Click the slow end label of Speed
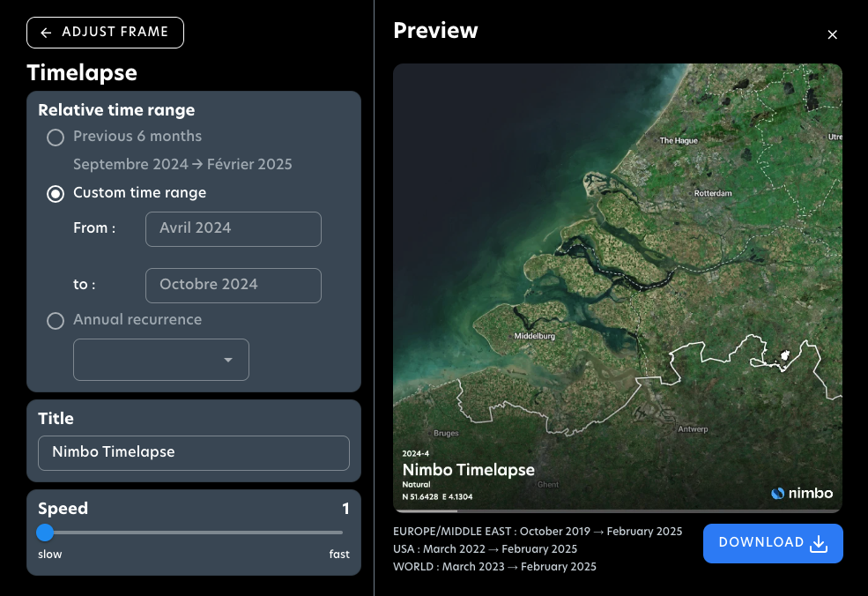Screen dimensions: 868x596 point(50,554)
